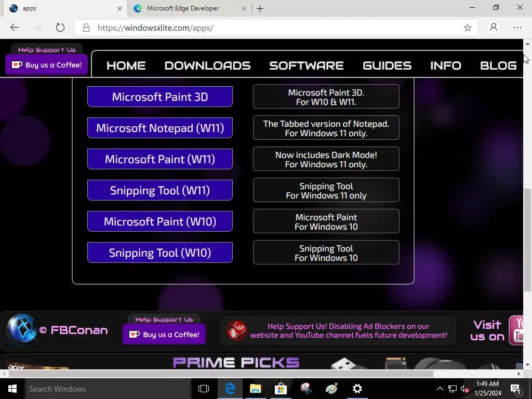Close the Microsoft Edge Developer tab
532x399 pixels.
(x=244, y=8)
